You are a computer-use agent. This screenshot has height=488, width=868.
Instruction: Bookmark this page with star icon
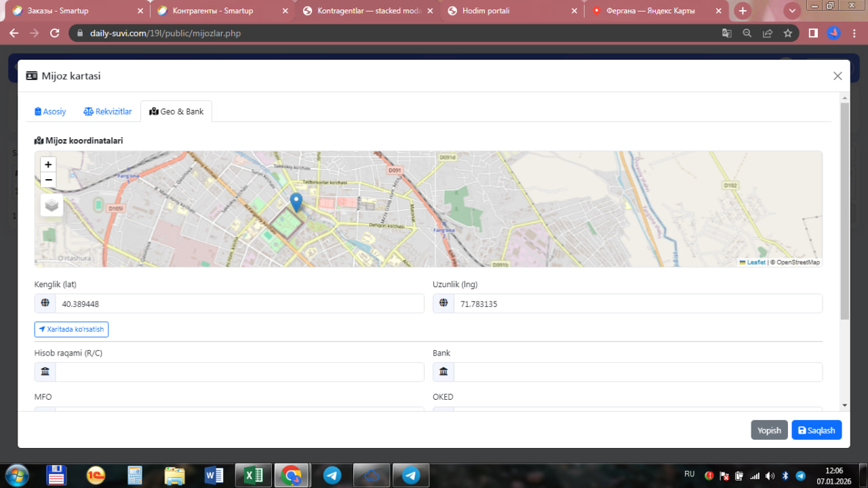[x=787, y=33]
